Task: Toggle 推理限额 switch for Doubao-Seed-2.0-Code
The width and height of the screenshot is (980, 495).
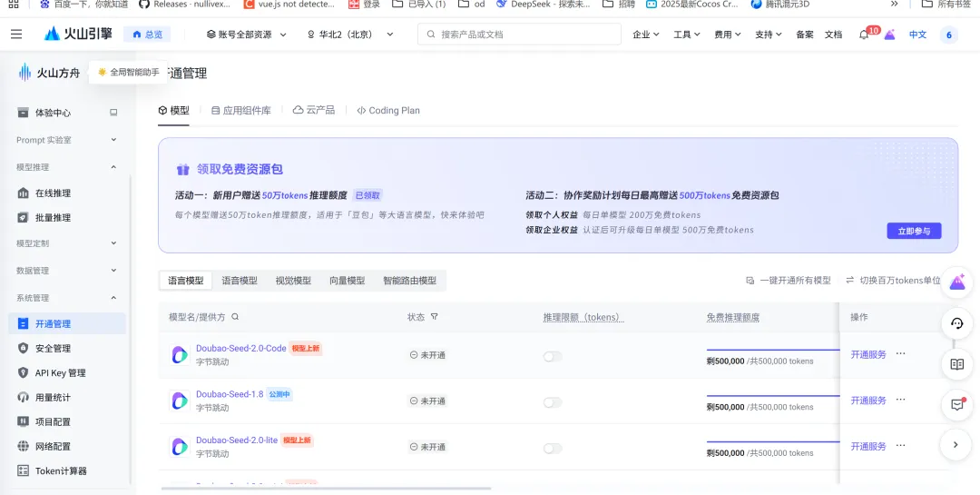Action: click(x=553, y=356)
